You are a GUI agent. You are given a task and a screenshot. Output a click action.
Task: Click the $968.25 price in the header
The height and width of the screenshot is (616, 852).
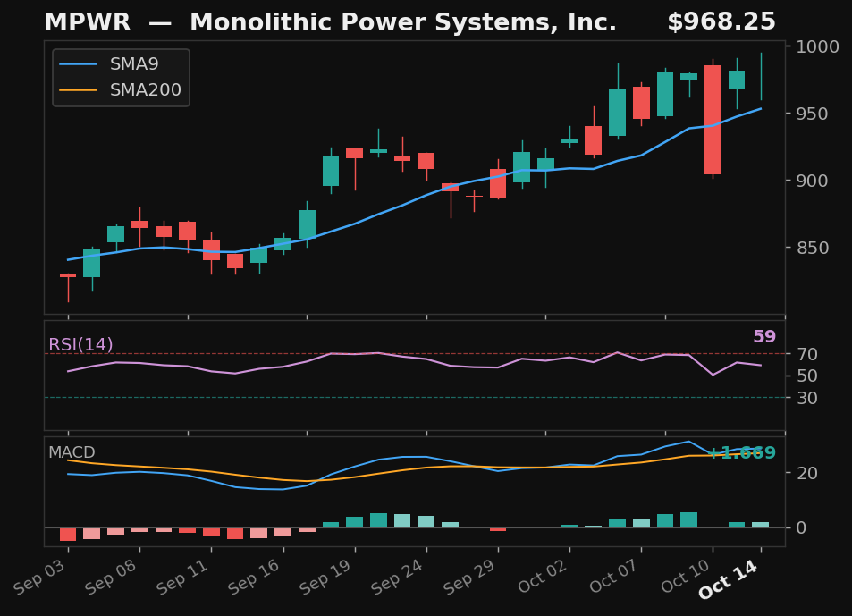[x=721, y=22]
